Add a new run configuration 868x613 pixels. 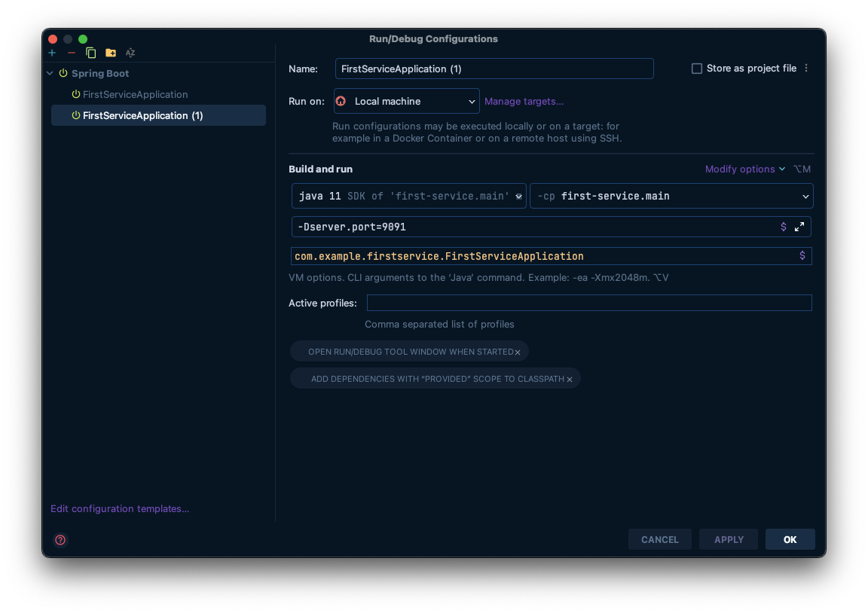click(x=52, y=53)
